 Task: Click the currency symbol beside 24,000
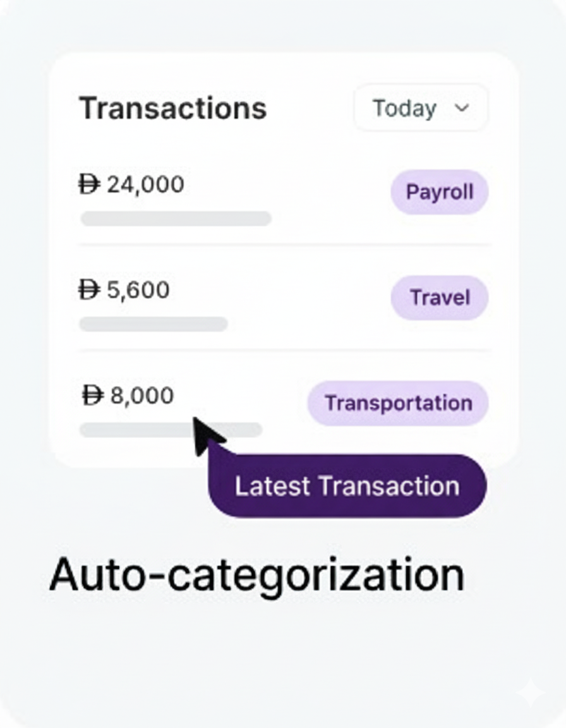click(89, 185)
